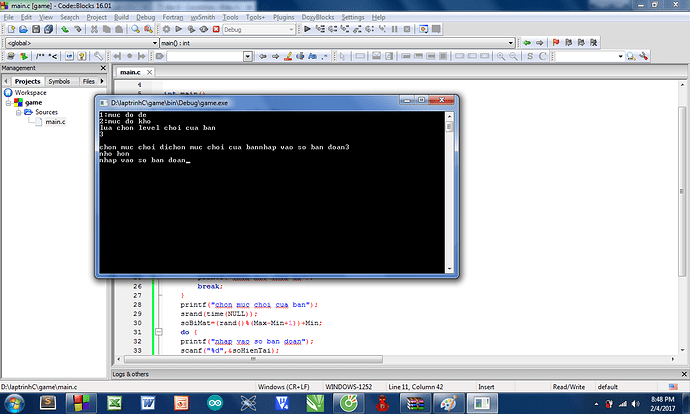Collapse the Sources folder node
This screenshot has width=690, height=414.
[19, 112]
